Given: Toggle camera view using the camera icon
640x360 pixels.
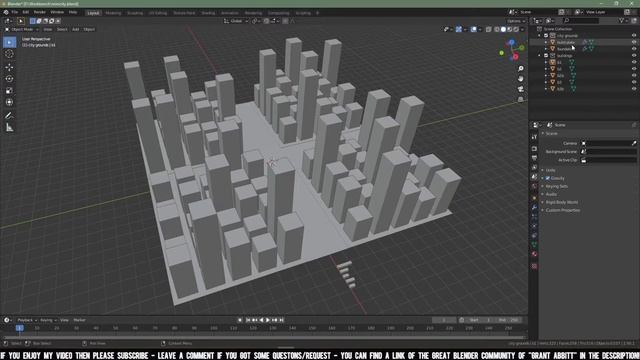Looking at the screenshot, I should [520, 89].
